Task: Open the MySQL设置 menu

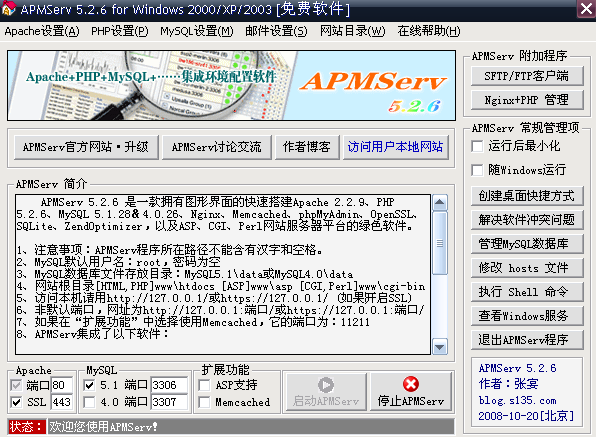Action: click(x=197, y=31)
